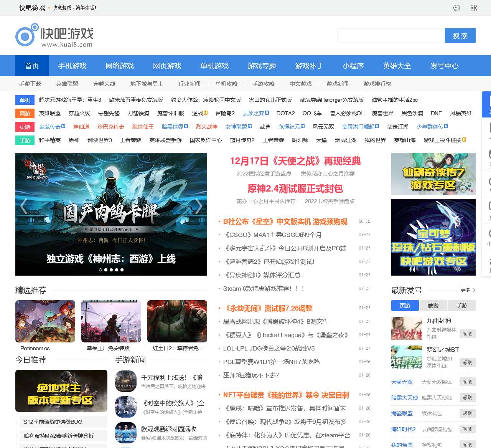Select the last carousel indicator dot
This screenshot has height=448, width=491.
(x=122, y=270)
